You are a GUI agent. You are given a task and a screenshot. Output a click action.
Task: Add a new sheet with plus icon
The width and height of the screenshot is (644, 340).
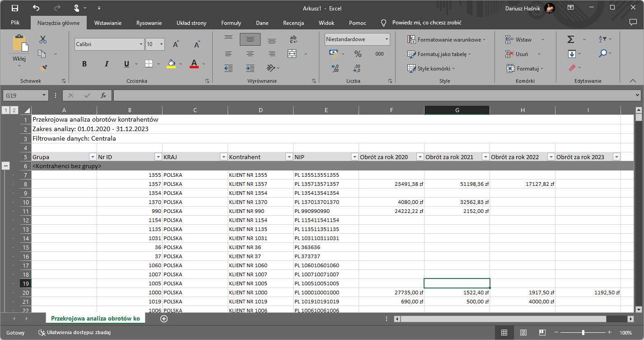click(164, 319)
